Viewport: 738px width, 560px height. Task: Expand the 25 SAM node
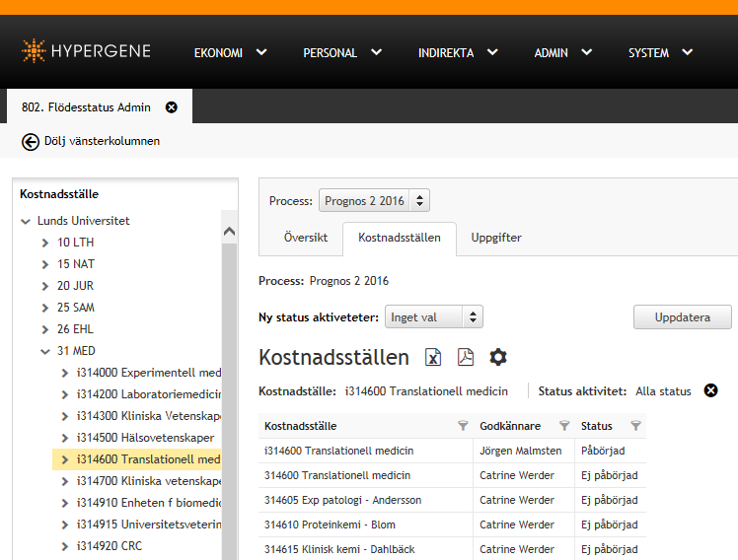pos(45,308)
